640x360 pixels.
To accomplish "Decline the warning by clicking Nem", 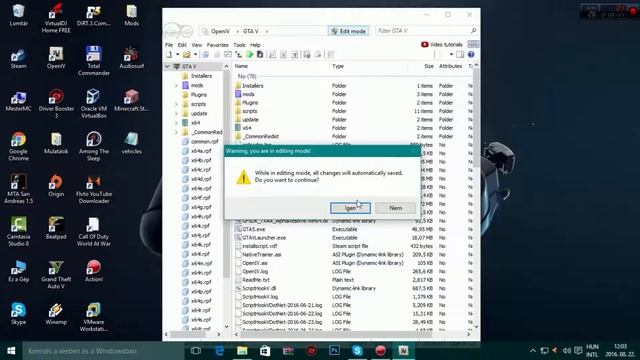I will [x=396, y=208].
